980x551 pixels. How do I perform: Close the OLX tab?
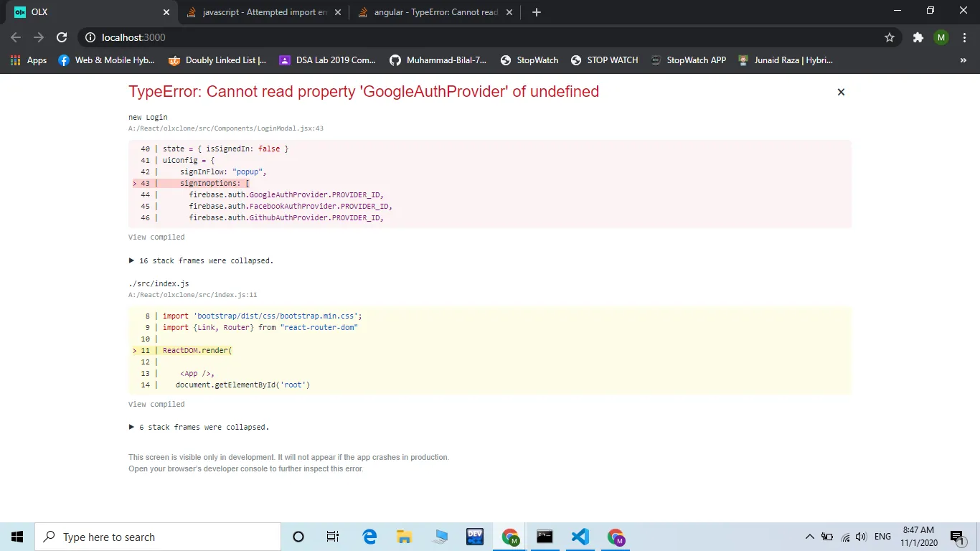tap(166, 12)
